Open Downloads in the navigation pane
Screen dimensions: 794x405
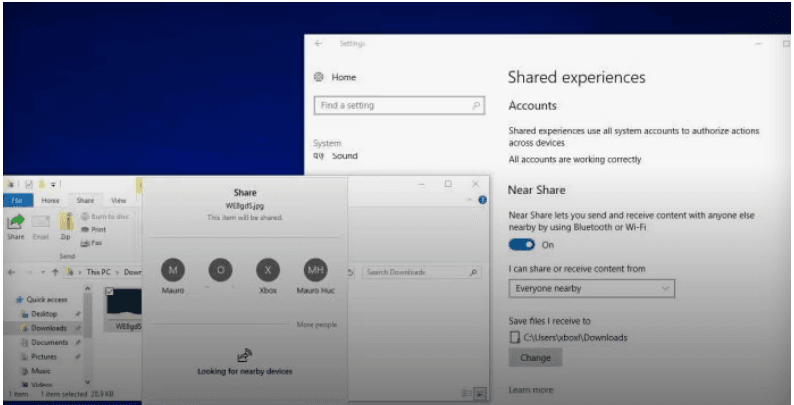coord(49,328)
